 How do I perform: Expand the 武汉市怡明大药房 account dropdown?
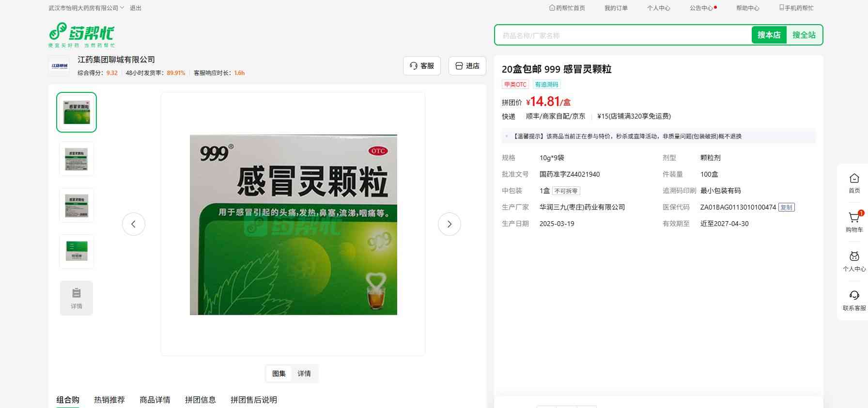(x=86, y=8)
